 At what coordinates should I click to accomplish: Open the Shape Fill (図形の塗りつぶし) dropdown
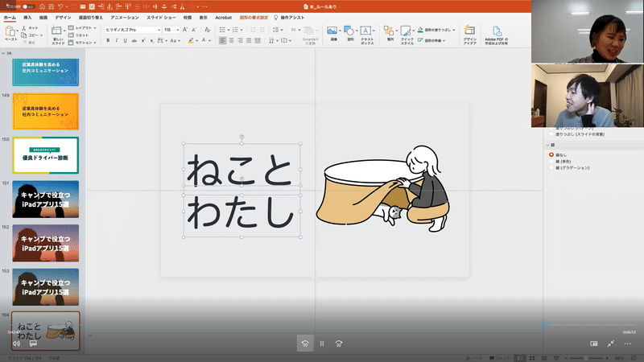pyautogui.click(x=454, y=30)
